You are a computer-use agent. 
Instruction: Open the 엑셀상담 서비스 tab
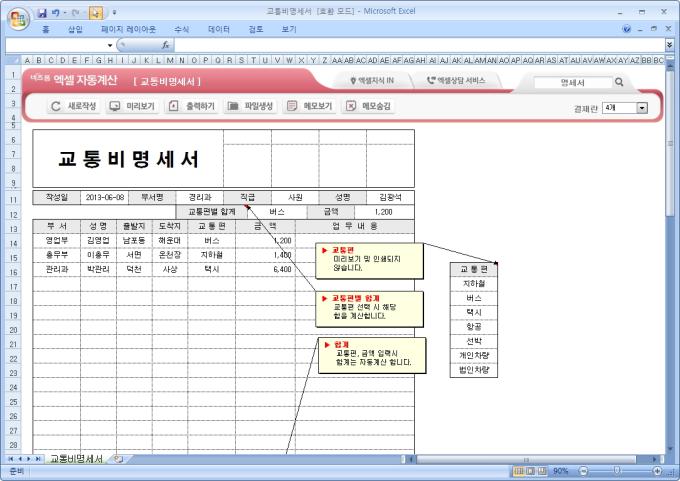click(x=456, y=81)
